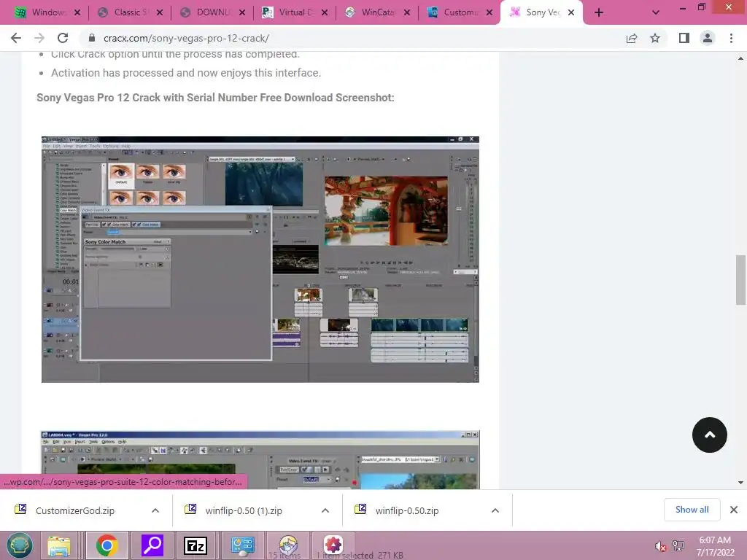Close the downloads bar
This screenshot has width=747, height=560.
[734, 510]
